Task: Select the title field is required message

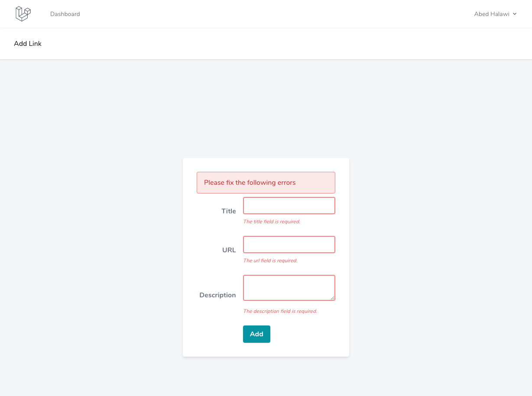Action: (x=272, y=221)
